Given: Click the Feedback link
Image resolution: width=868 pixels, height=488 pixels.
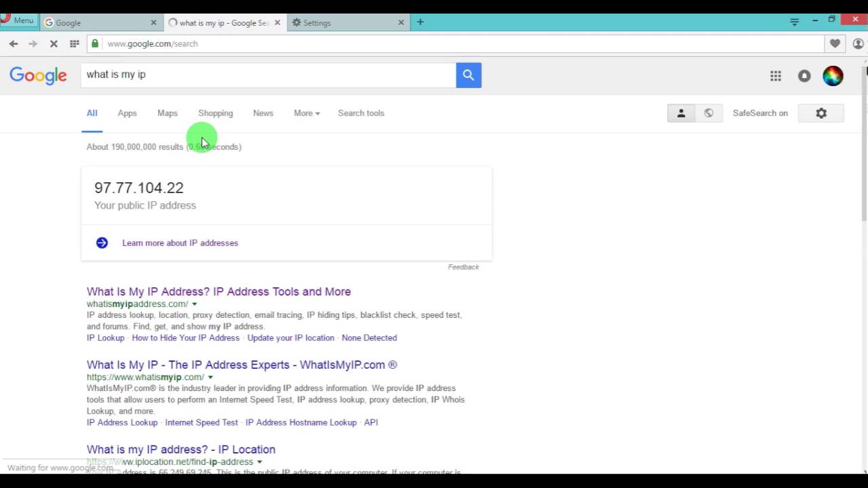Looking at the screenshot, I should pos(463,267).
